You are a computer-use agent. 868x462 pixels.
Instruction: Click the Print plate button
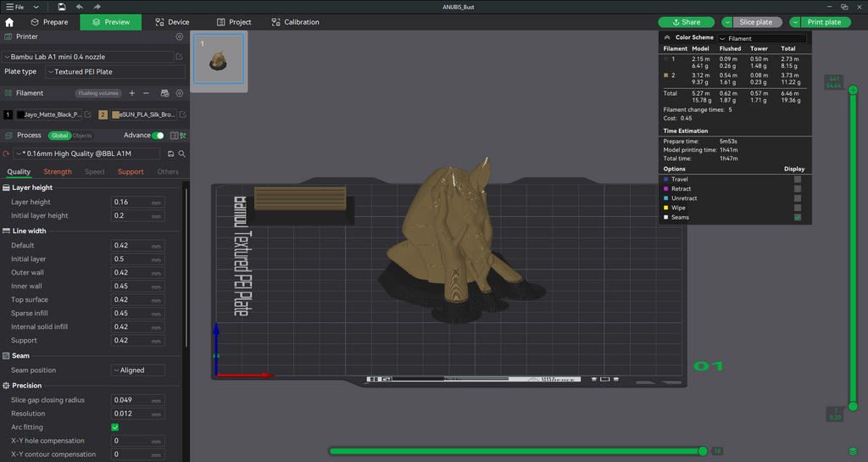pyautogui.click(x=826, y=22)
